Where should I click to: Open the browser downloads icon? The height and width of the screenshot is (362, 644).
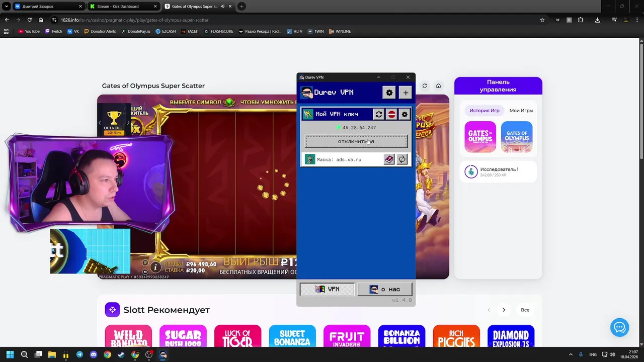(597, 20)
